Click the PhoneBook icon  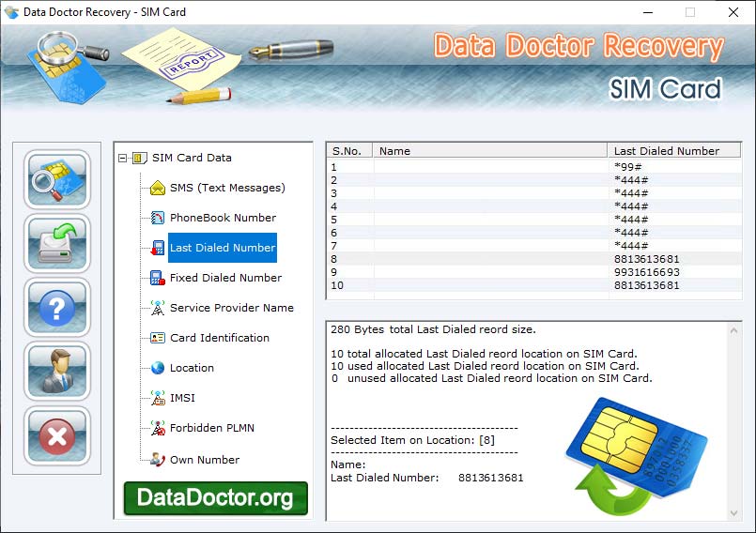[157, 218]
